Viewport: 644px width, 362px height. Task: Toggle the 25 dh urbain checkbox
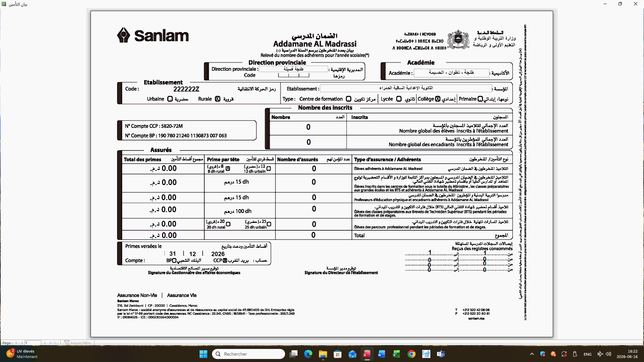click(269, 224)
